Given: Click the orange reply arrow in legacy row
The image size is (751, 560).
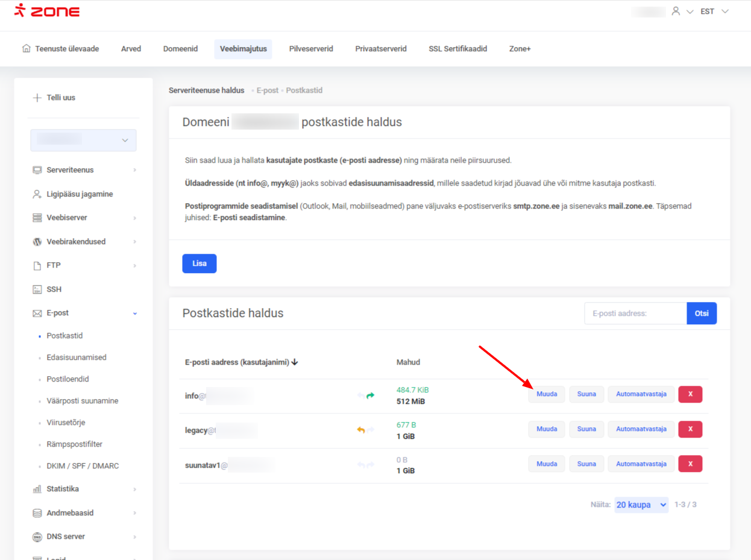Looking at the screenshot, I should [x=360, y=430].
